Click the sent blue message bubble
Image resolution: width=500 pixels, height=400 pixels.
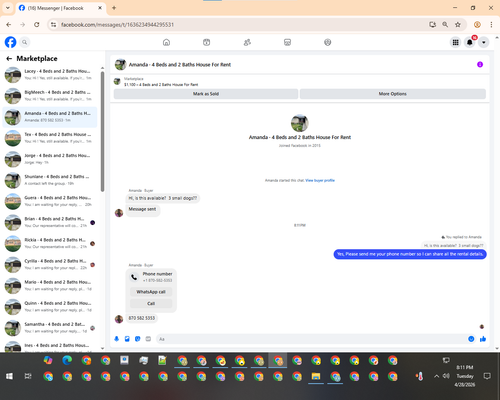tap(410, 254)
